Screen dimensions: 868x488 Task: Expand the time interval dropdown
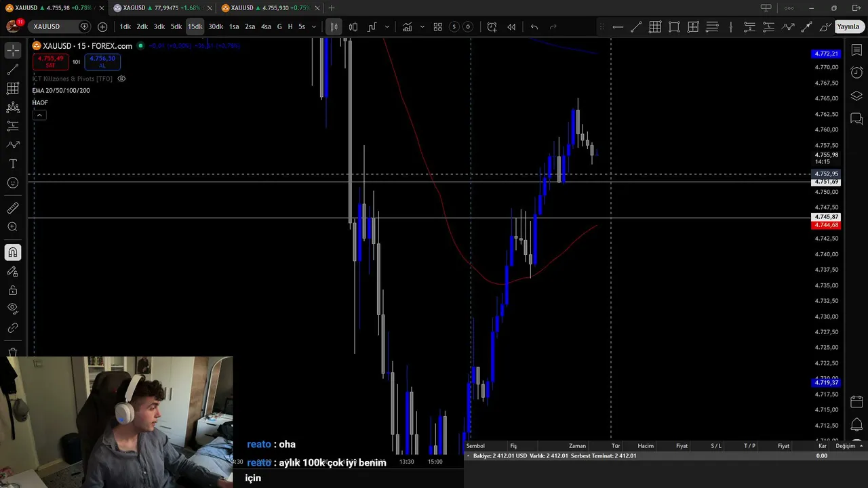pos(314,26)
